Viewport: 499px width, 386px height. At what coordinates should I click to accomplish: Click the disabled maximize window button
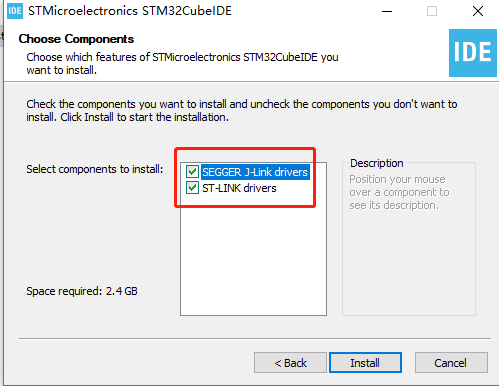(x=432, y=11)
